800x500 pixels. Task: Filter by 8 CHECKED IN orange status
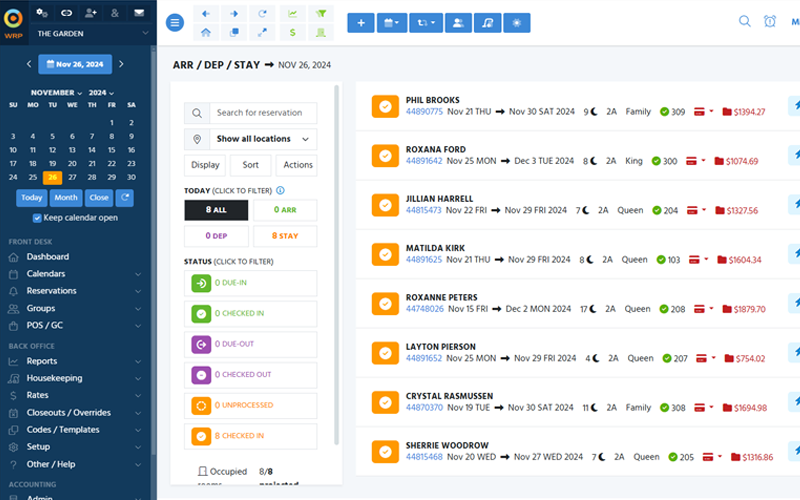pyautogui.click(x=251, y=436)
